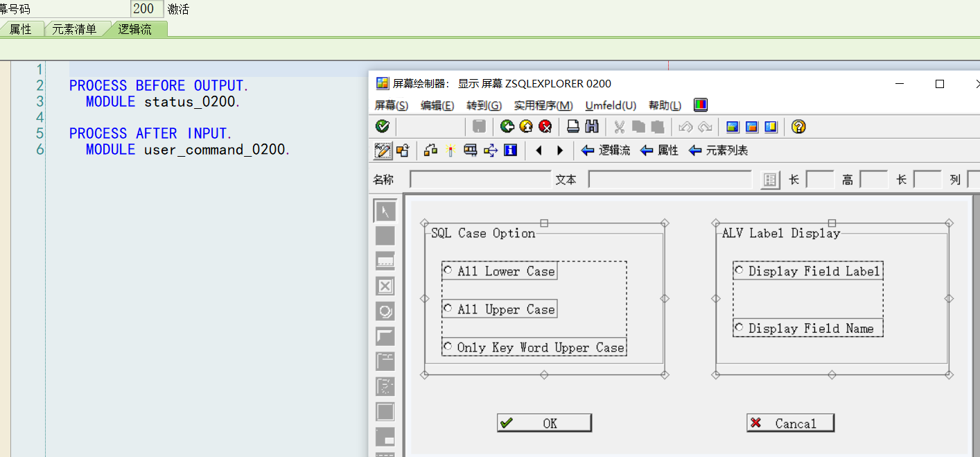Select the radio button element tool
This screenshot has width=980, height=457.
pos(385,311)
